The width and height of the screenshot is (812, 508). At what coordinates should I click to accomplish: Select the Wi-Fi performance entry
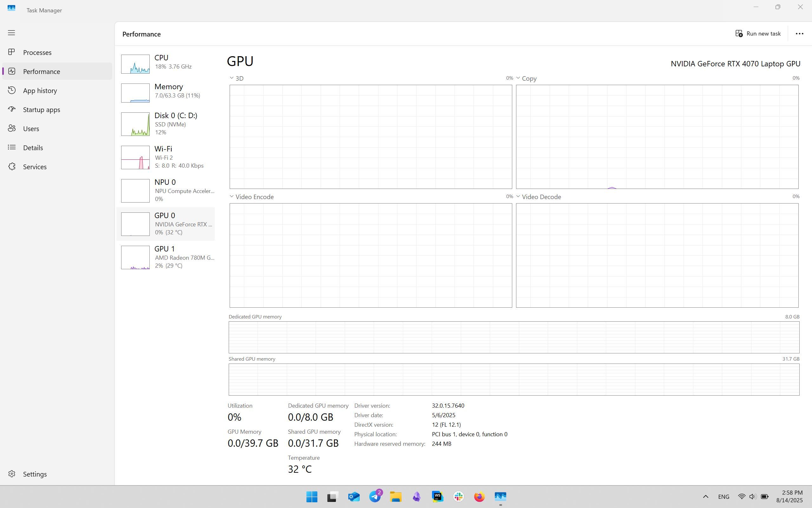click(x=166, y=157)
